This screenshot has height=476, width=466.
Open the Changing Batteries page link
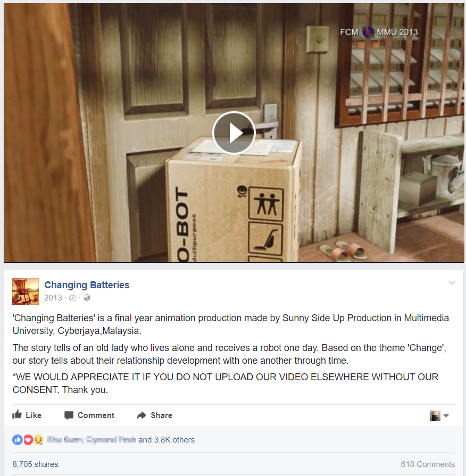pos(87,285)
